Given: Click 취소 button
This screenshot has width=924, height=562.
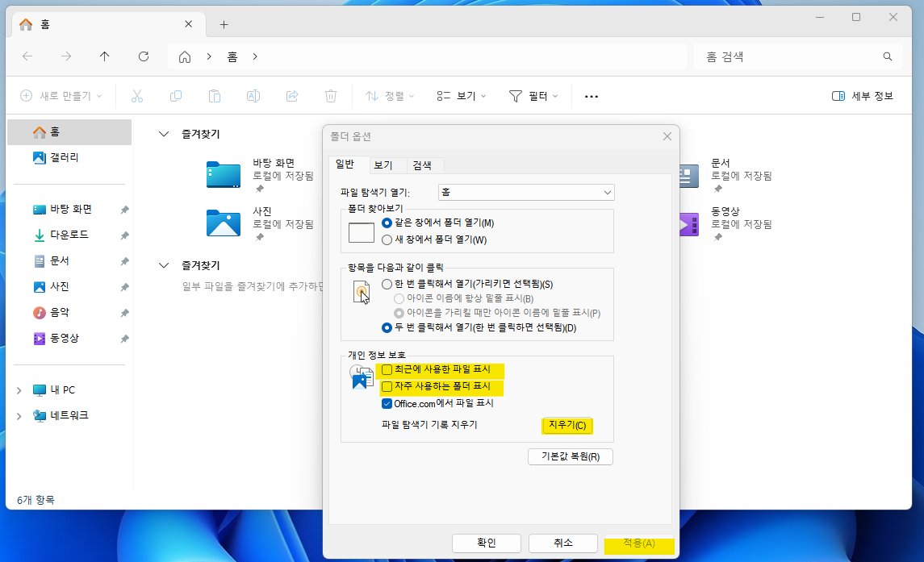Looking at the screenshot, I should (562, 543).
